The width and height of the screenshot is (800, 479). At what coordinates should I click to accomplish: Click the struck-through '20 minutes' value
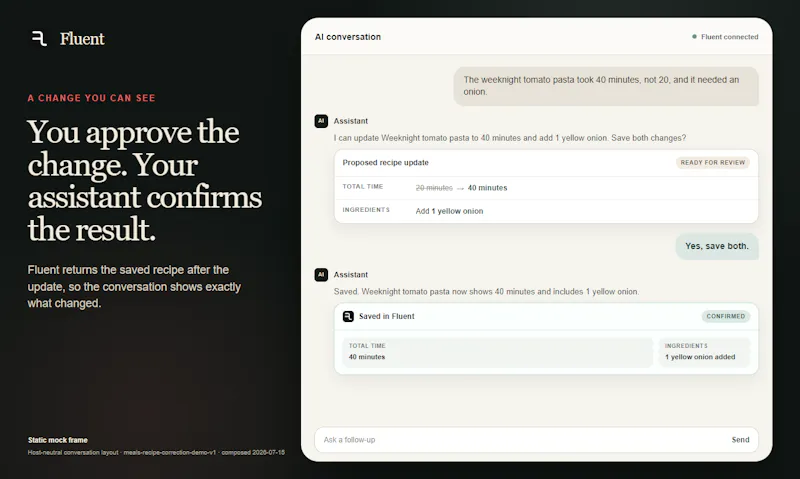pos(434,188)
